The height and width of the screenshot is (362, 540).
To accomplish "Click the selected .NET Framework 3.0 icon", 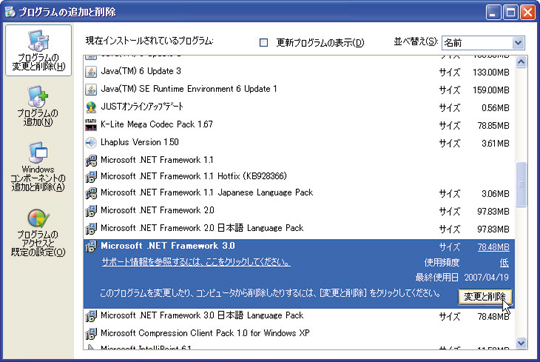I will click(x=91, y=246).
